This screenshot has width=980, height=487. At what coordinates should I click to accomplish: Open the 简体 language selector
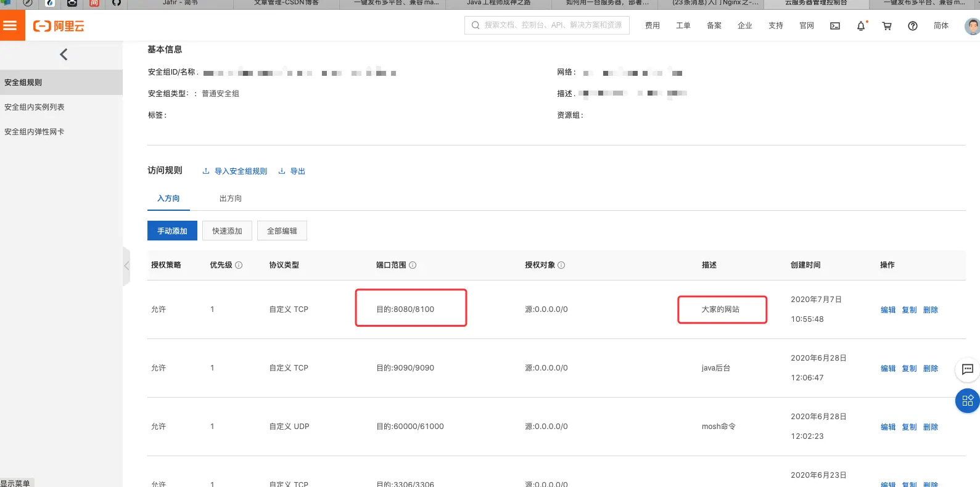click(x=941, y=26)
